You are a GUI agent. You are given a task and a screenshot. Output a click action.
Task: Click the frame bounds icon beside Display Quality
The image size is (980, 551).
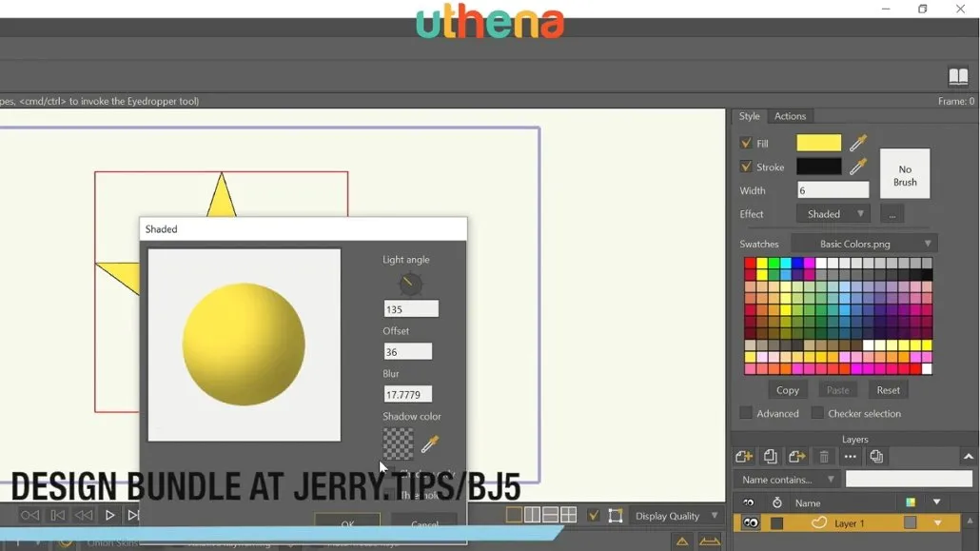pos(616,516)
